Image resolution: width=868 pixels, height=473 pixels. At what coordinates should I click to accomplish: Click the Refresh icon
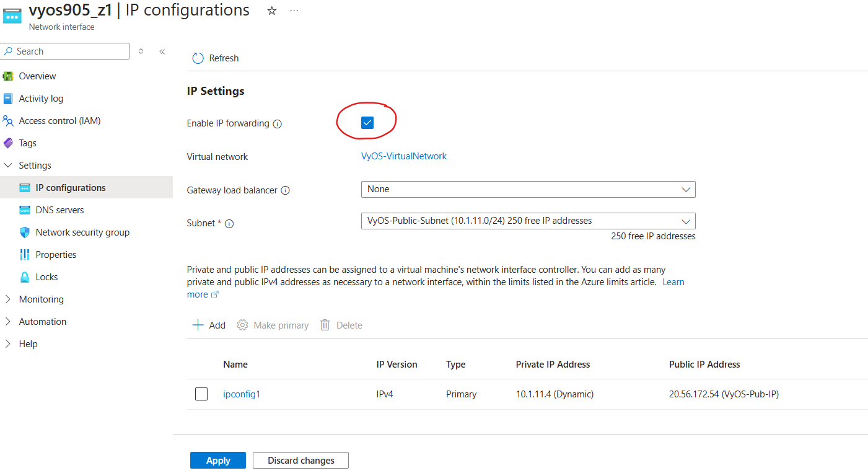[x=198, y=58]
